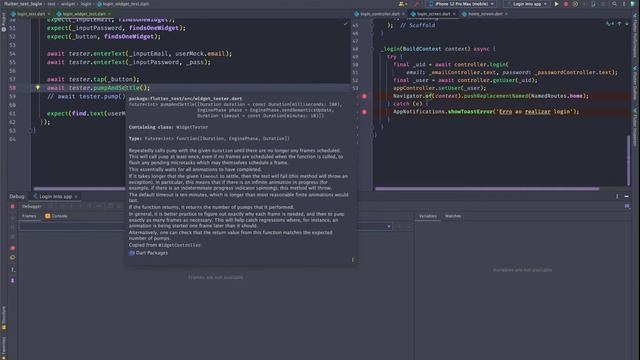Select the Debugger tab in Debug panel
640x360 pixels.
tap(31, 207)
